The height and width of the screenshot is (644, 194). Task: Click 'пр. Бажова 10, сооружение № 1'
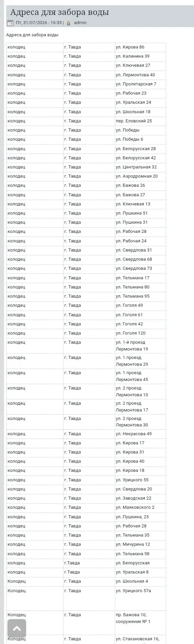(x=133, y=618)
